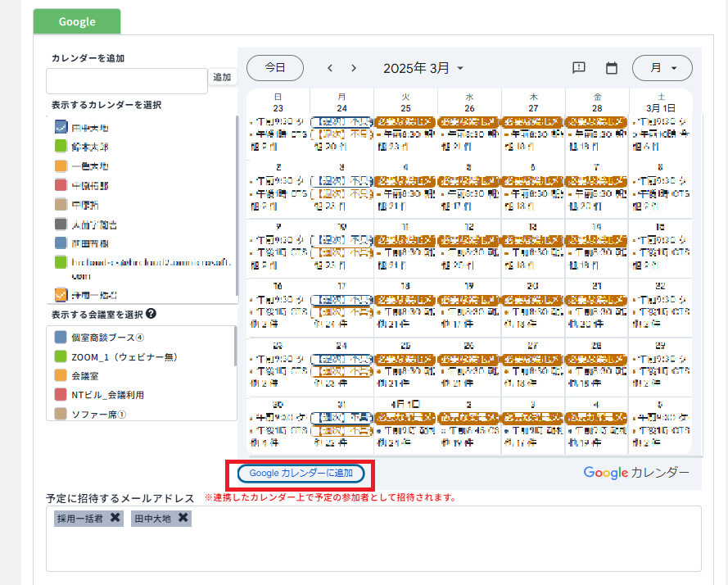Image resolution: width=728 pixels, height=585 pixels.
Task: Click Google カレンダーに追加 button
Action: [x=301, y=473]
